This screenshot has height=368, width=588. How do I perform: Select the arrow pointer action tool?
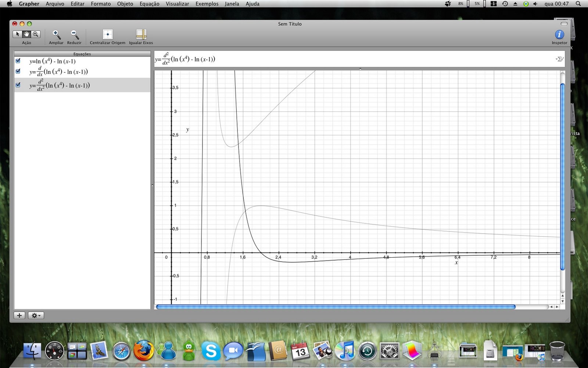(17, 34)
